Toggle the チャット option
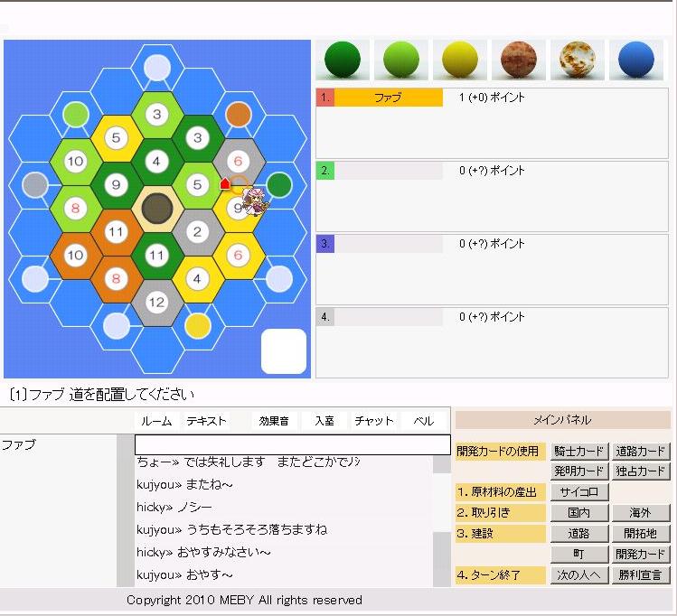 [x=374, y=421]
